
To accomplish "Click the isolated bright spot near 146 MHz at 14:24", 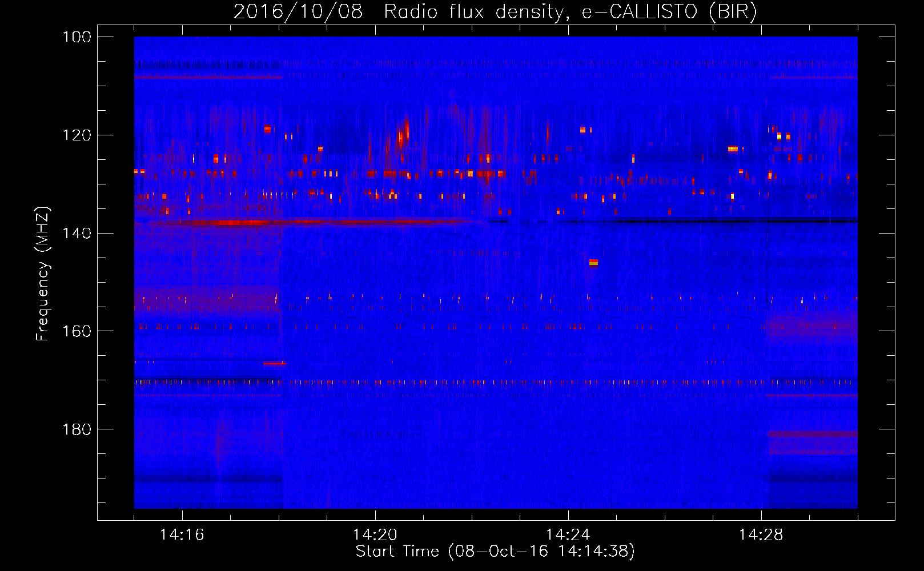I will [x=593, y=263].
